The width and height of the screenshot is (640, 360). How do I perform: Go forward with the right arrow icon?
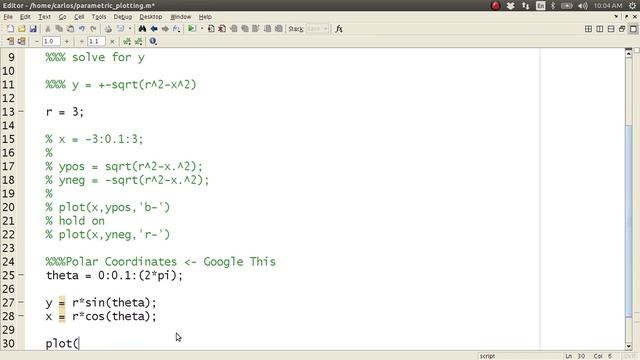(165, 29)
